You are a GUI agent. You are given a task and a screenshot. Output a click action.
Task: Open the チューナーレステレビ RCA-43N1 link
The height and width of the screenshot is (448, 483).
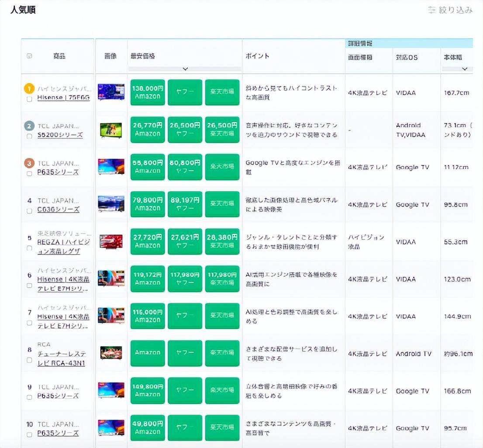[x=62, y=359]
